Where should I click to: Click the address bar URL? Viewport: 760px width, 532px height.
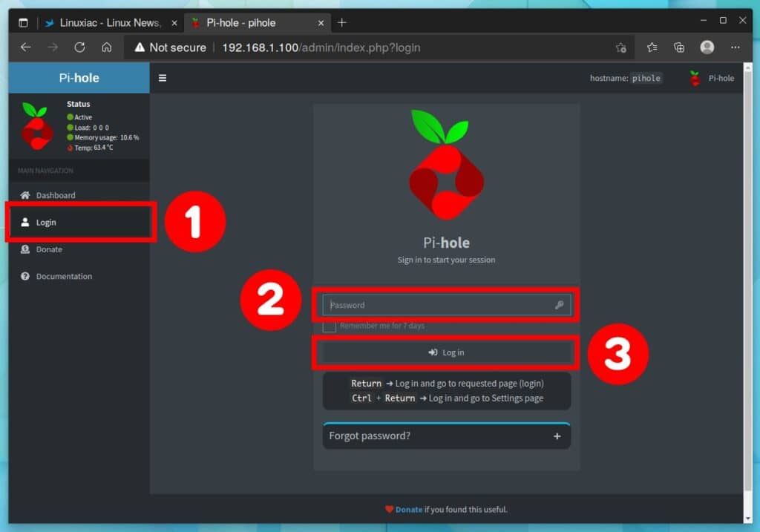tap(321, 47)
